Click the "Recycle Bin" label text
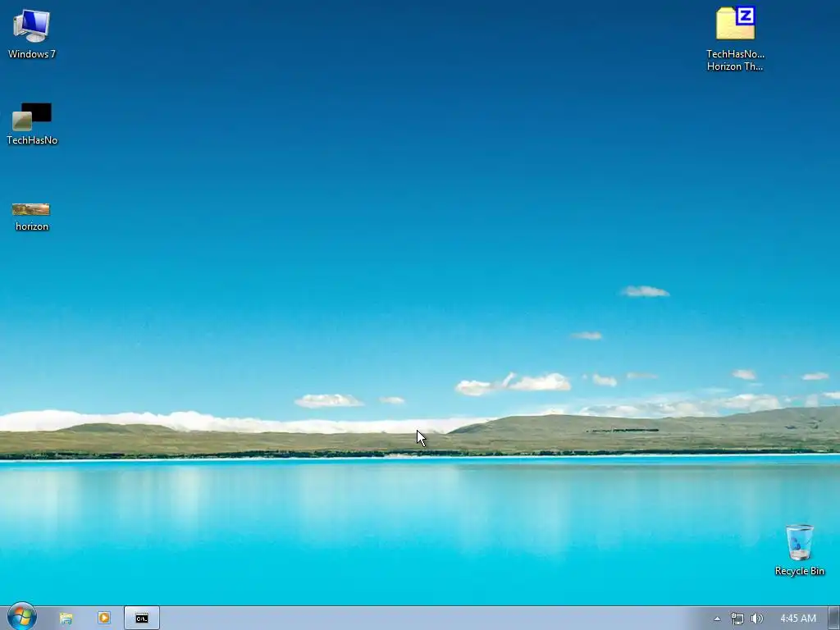The image size is (840, 630). [799, 571]
